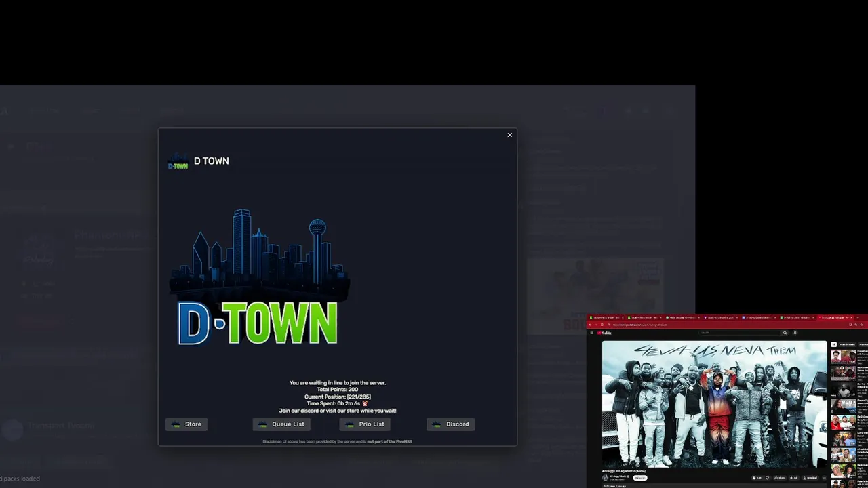The width and height of the screenshot is (868, 488).
Task: Click browser back arrow in YouTube window
Action: (590, 325)
